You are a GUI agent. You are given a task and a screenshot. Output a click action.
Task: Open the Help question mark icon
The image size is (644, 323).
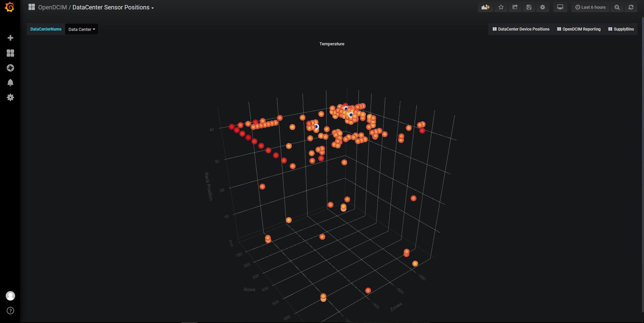(x=10, y=311)
